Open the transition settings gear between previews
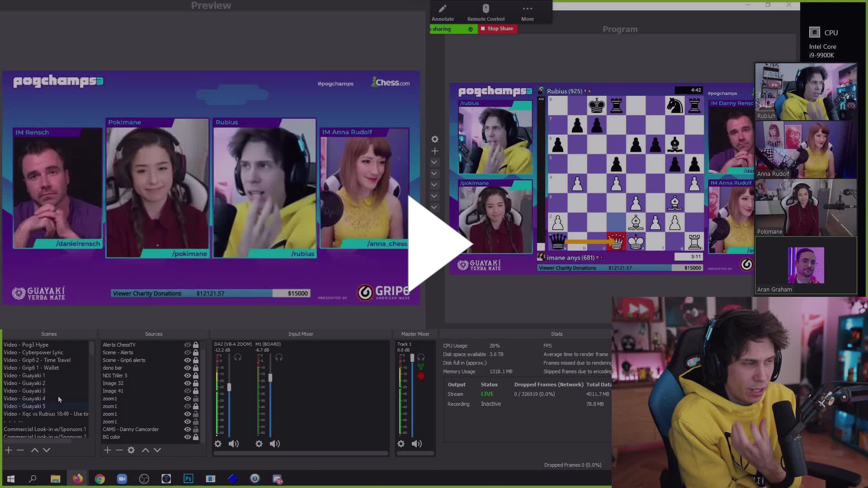The height and width of the screenshot is (488, 868). pyautogui.click(x=434, y=139)
